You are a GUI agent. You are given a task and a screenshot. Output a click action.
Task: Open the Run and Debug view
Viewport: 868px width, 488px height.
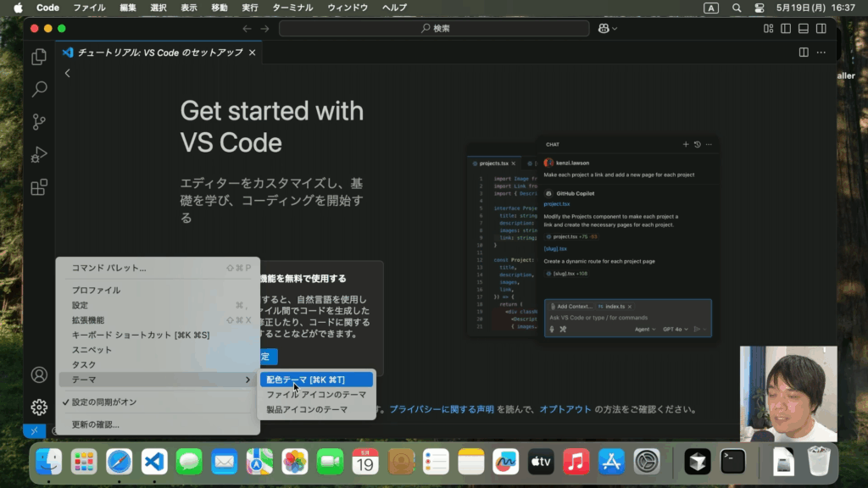(x=39, y=155)
